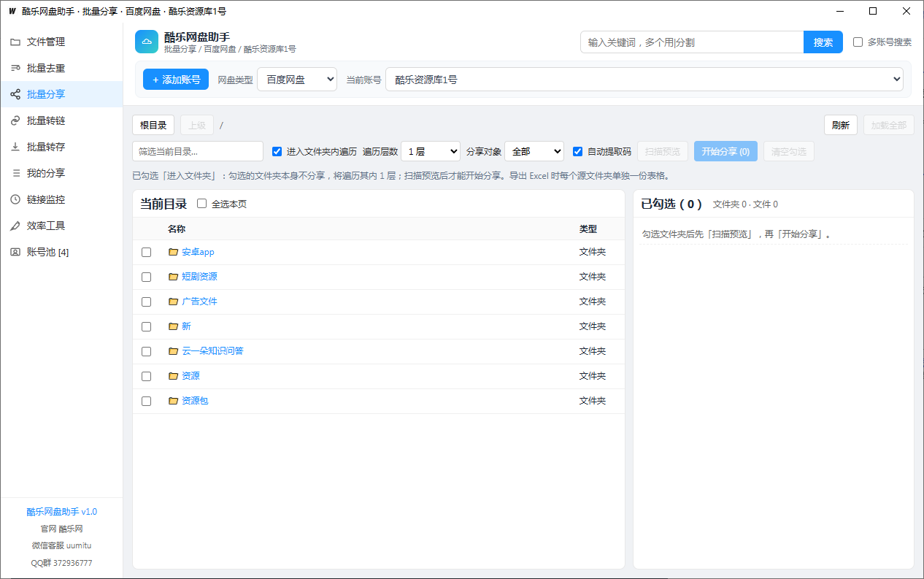Tick the checkbox for 云一朵知识问答
Screen dimensions: 924x579
coord(147,351)
